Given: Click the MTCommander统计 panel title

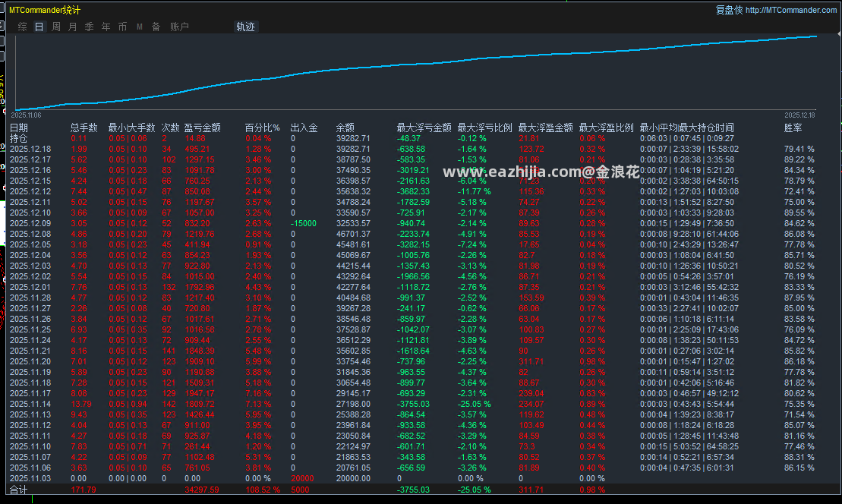Looking at the screenshot, I should click(x=45, y=10).
